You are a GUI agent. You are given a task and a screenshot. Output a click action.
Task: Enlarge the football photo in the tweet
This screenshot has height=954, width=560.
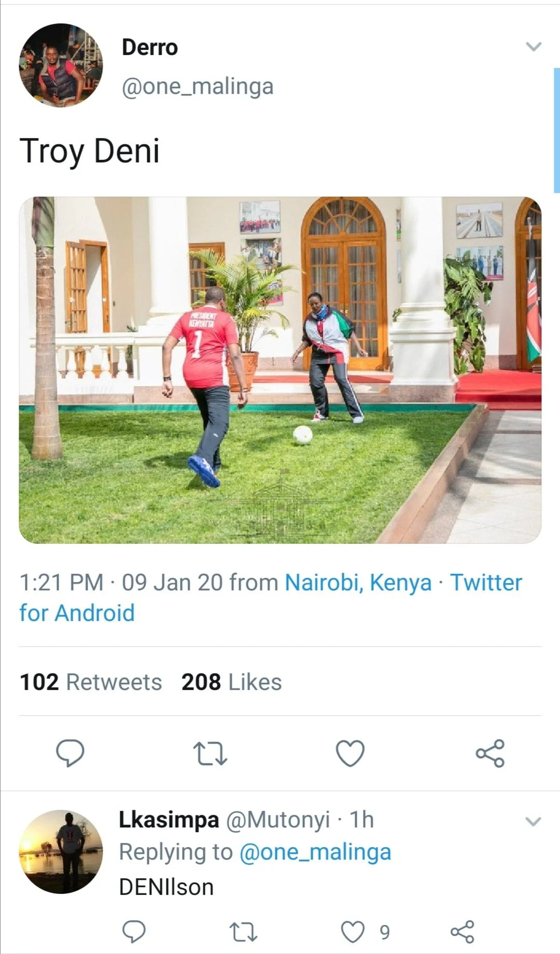point(280,370)
